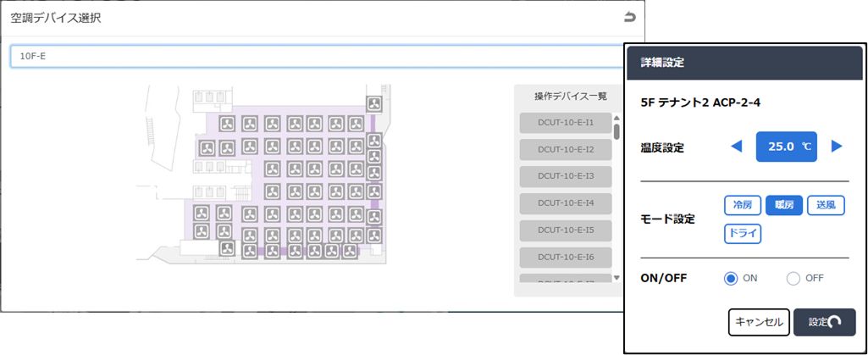Decrease temperature with the left arrow
The image size is (868, 355).
coord(736,147)
